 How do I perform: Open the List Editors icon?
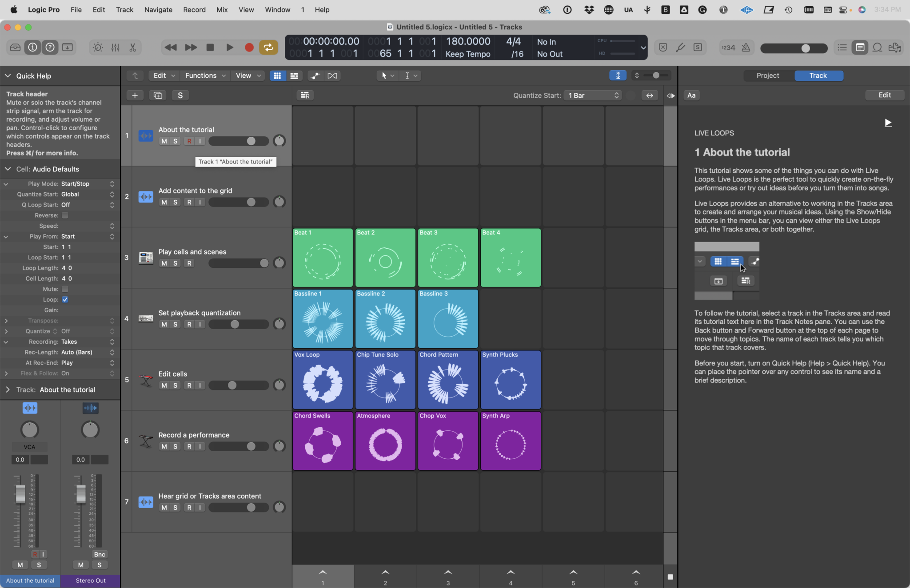[841, 48]
